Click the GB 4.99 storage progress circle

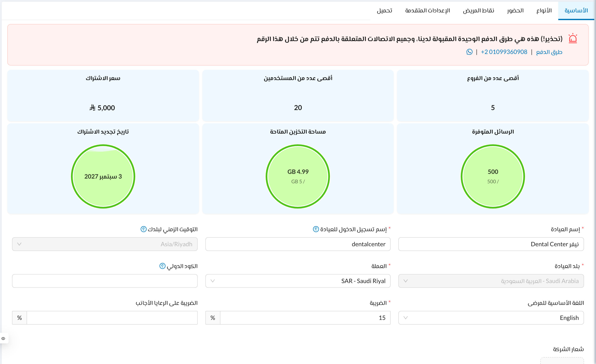[x=298, y=176]
